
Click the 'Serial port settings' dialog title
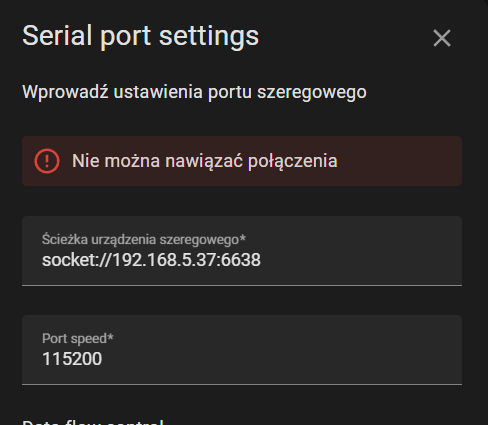[140, 36]
